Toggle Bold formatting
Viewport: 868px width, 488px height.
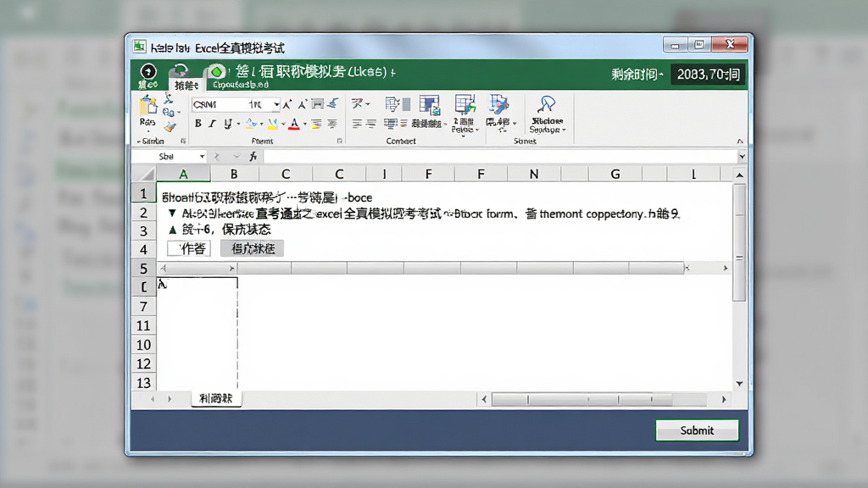click(x=198, y=124)
